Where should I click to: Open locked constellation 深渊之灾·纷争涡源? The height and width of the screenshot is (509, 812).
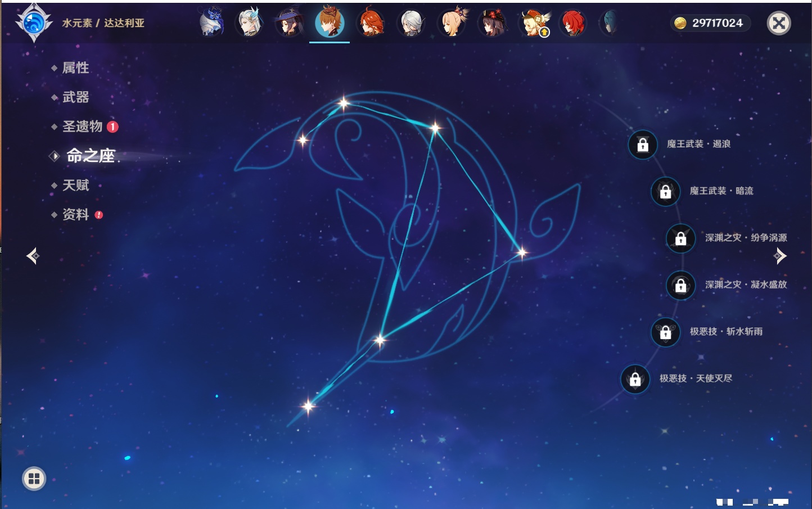[x=680, y=238]
